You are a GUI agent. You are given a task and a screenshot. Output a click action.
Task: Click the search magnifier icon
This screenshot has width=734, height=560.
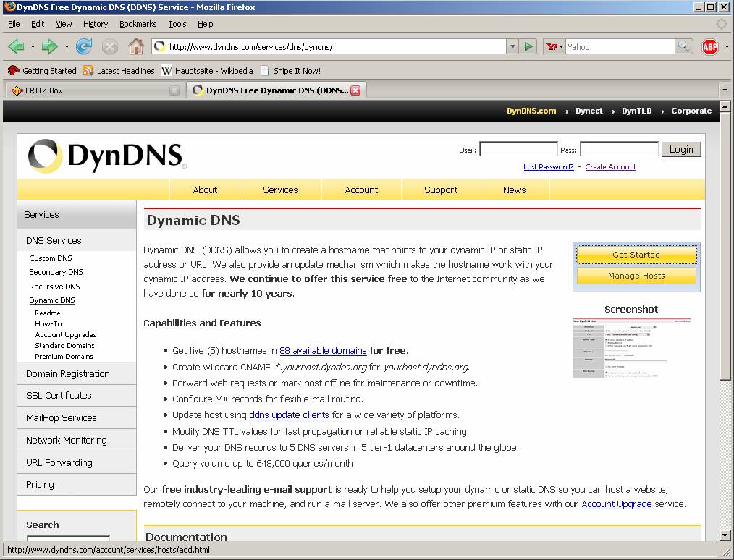[x=683, y=47]
